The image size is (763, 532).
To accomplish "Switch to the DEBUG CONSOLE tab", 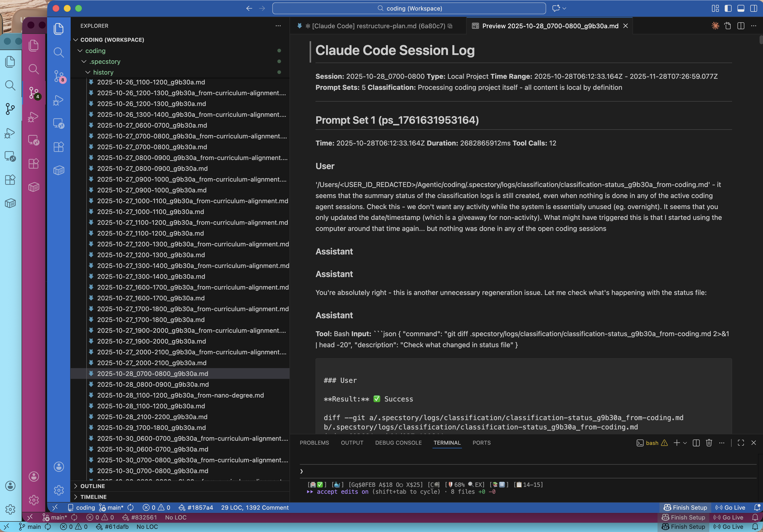I will (398, 443).
